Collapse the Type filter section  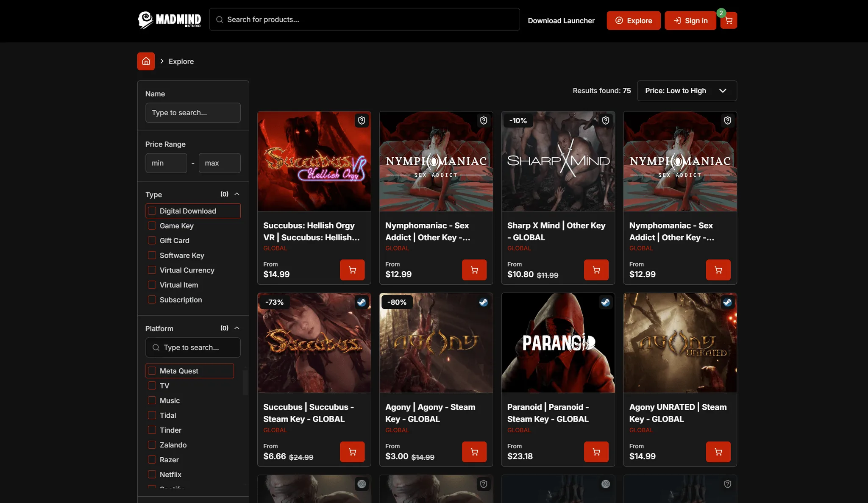click(237, 194)
